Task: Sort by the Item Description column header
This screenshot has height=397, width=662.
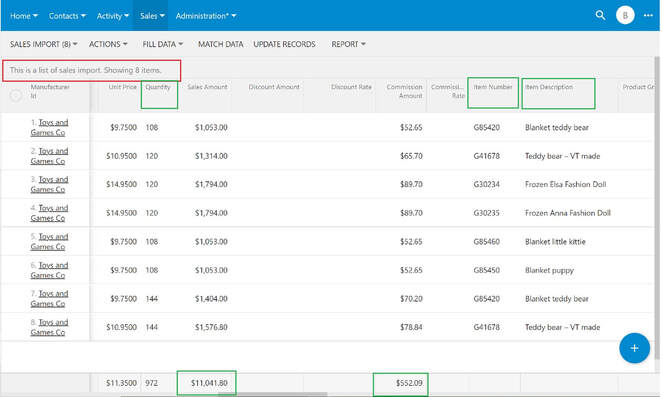Action: pyautogui.click(x=549, y=87)
